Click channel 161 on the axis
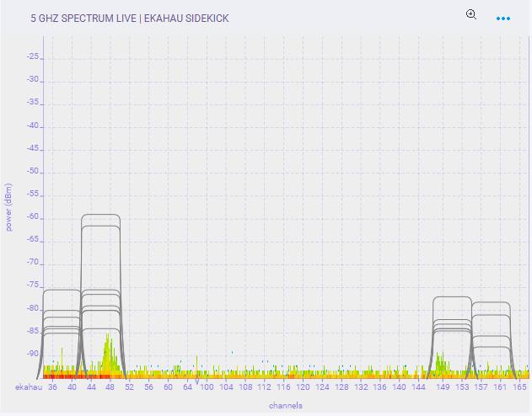This screenshot has width=532, height=416. point(500,387)
